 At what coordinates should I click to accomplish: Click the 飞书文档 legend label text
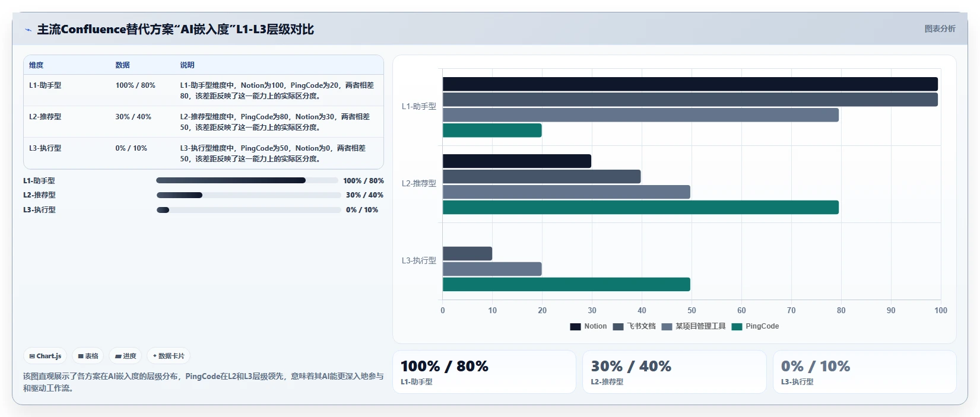tap(641, 326)
